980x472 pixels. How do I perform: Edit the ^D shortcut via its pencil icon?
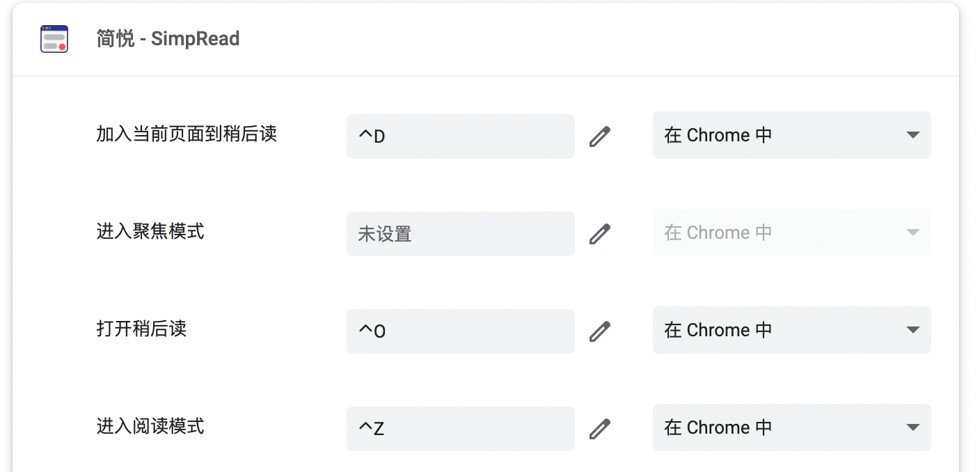pyautogui.click(x=600, y=136)
